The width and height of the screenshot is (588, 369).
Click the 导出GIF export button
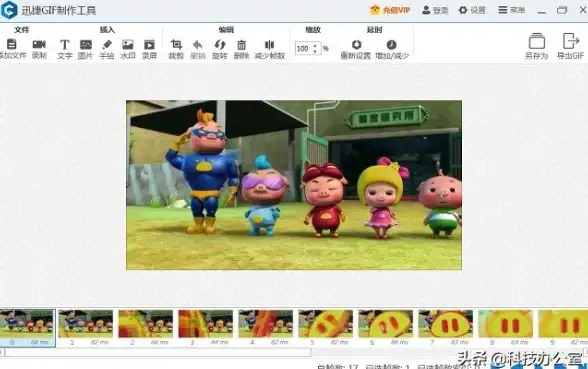[570, 46]
